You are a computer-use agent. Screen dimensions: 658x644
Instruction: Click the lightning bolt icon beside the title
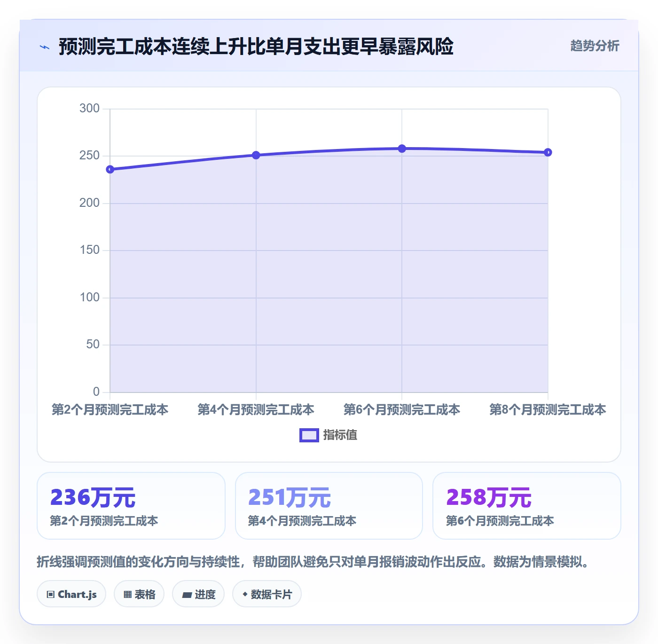pos(45,47)
